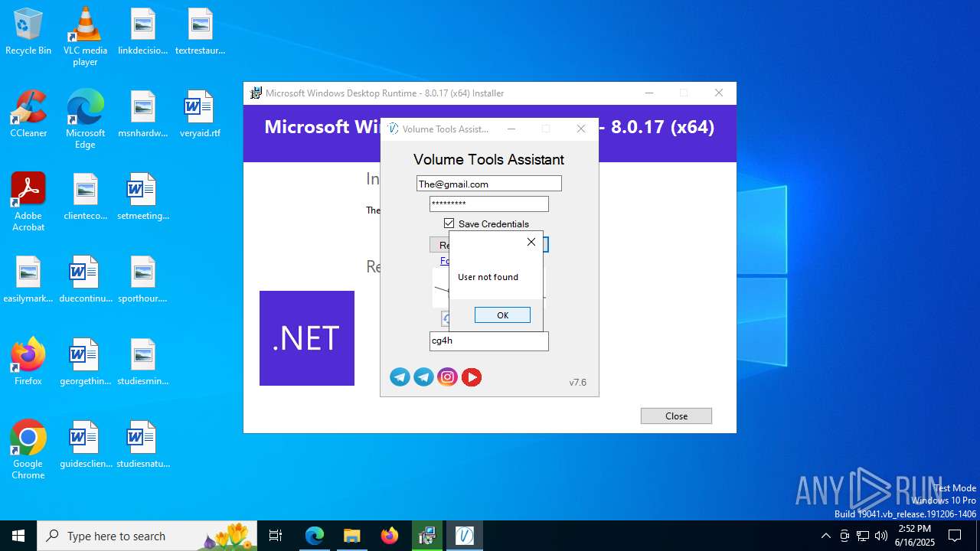Select the veryaid.rtf document
Image resolution: width=980 pixels, height=551 pixels.
pyautogui.click(x=200, y=115)
